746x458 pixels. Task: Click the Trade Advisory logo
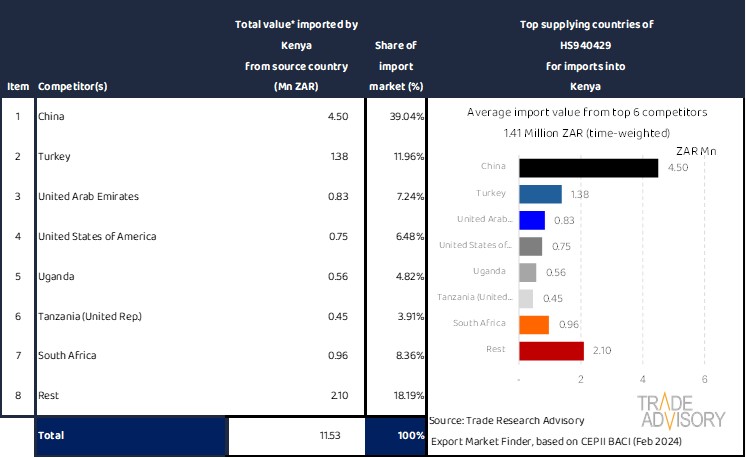click(682, 411)
